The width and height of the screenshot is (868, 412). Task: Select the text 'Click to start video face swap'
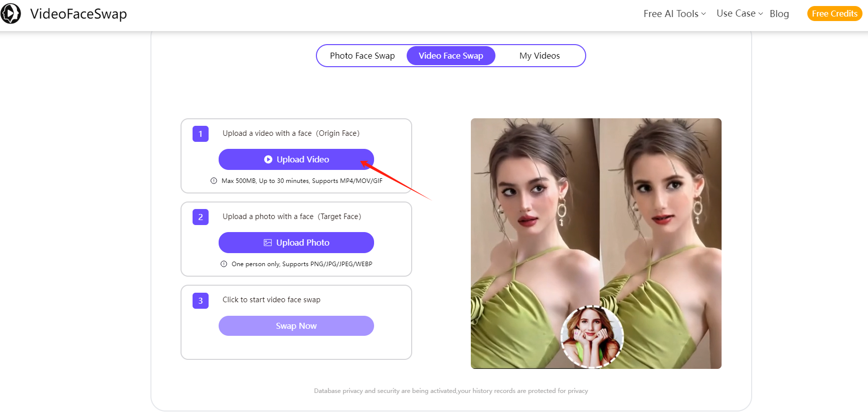click(271, 300)
